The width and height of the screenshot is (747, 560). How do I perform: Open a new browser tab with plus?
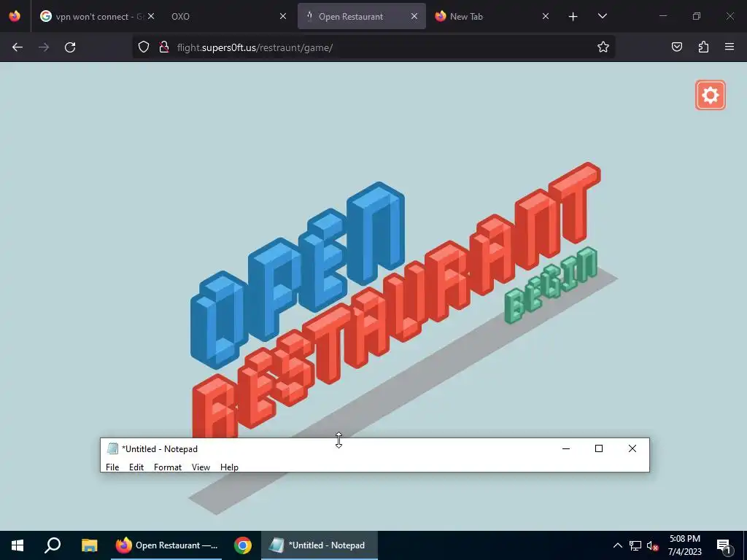pyautogui.click(x=573, y=17)
